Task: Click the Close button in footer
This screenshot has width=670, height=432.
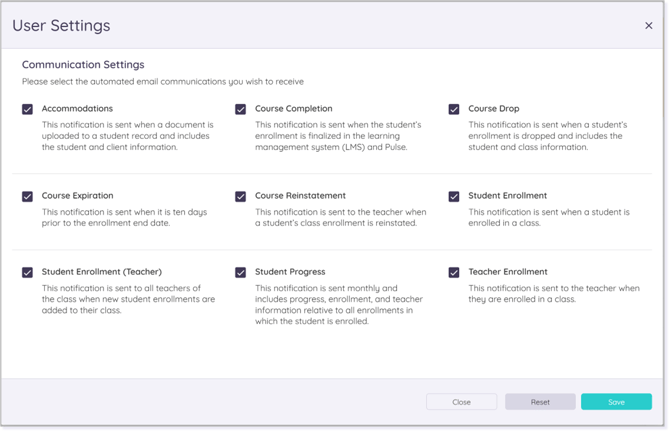Action: 461,402
